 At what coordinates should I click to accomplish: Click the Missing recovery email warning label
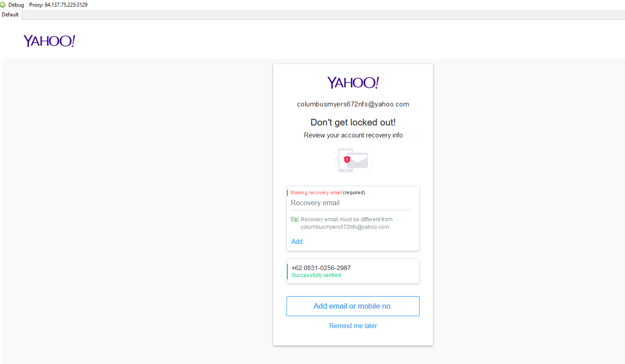[x=316, y=192]
